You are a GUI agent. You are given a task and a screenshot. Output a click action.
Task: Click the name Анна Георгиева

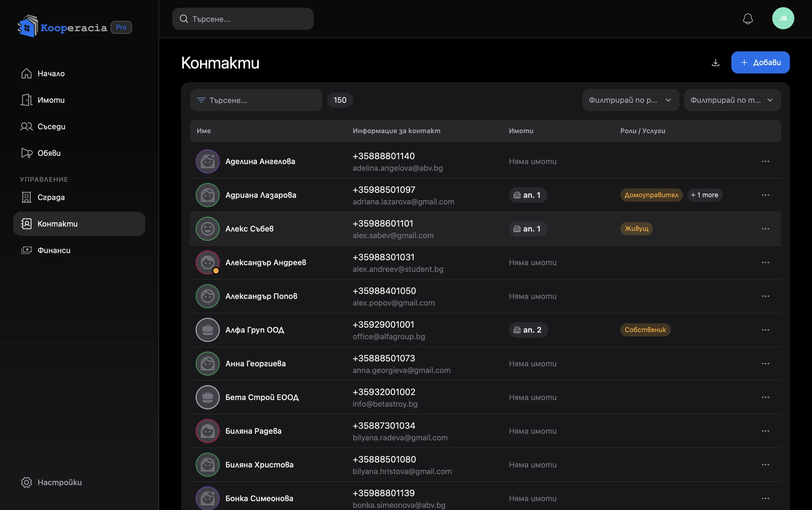[x=255, y=364]
